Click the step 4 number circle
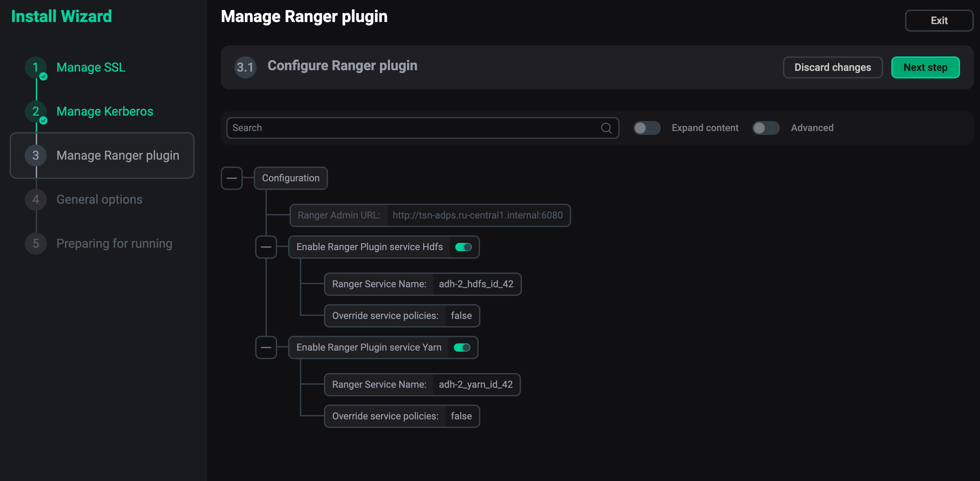Viewport: 980px width, 481px height. click(x=36, y=200)
